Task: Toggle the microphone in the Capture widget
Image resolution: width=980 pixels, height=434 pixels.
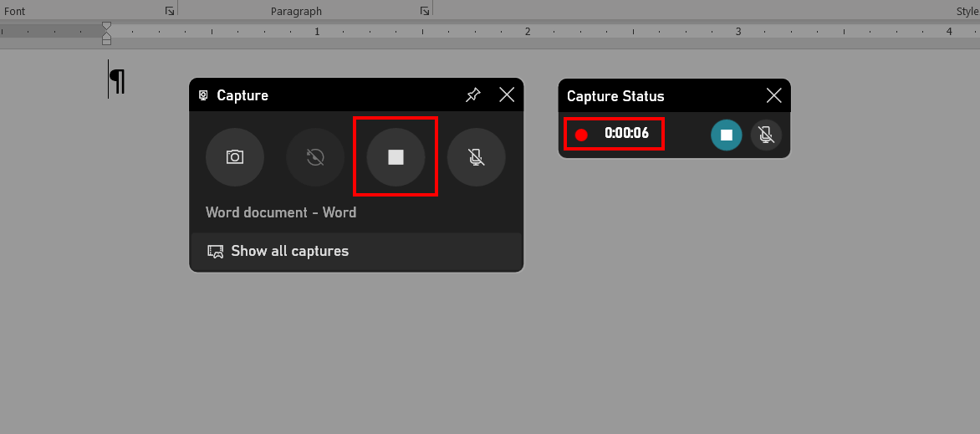Action: pos(477,157)
